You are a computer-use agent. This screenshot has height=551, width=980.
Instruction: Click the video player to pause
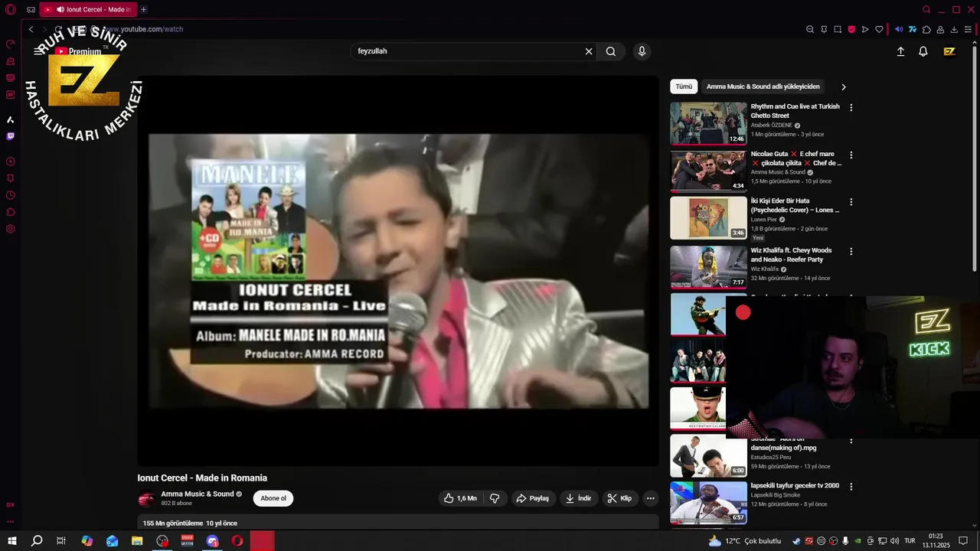[398, 271]
